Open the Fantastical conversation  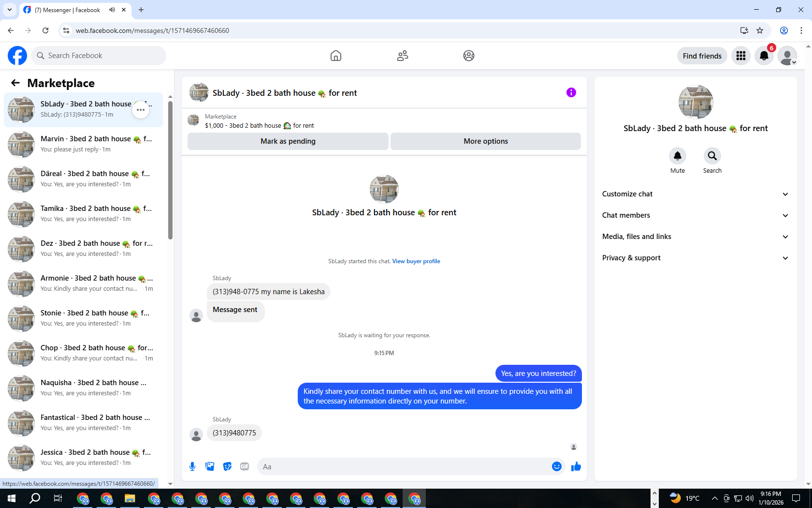[83, 423]
